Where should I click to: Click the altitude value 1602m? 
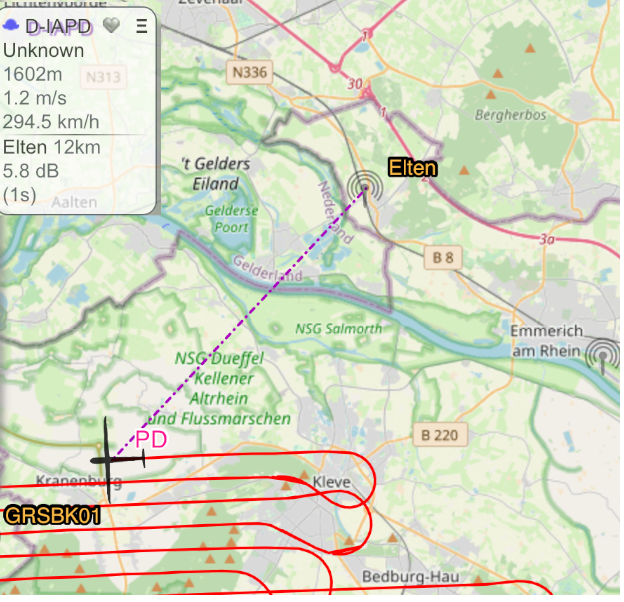[33, 74]
